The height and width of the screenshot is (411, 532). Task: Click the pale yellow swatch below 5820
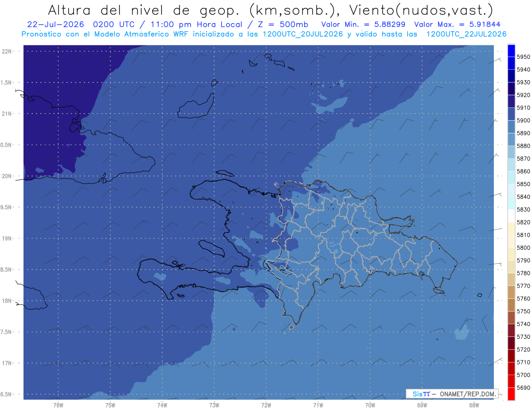pyautogui.click(x=511, y=229)
